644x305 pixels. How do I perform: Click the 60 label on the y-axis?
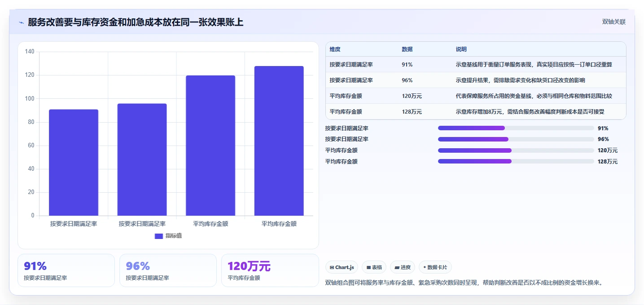coord(31,146)
